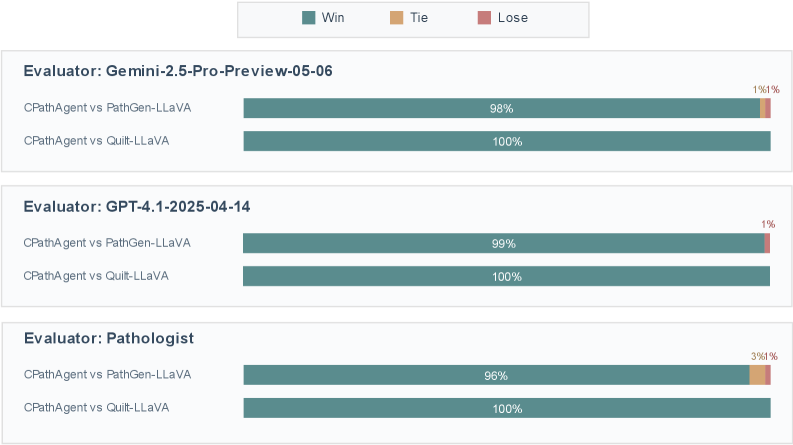This screenshot has width=793, height=445.
Task: Click 'CPathAgent vs Quilt-LLaVA' label in GPT-4.1 panel
Action: pos(97,276)
